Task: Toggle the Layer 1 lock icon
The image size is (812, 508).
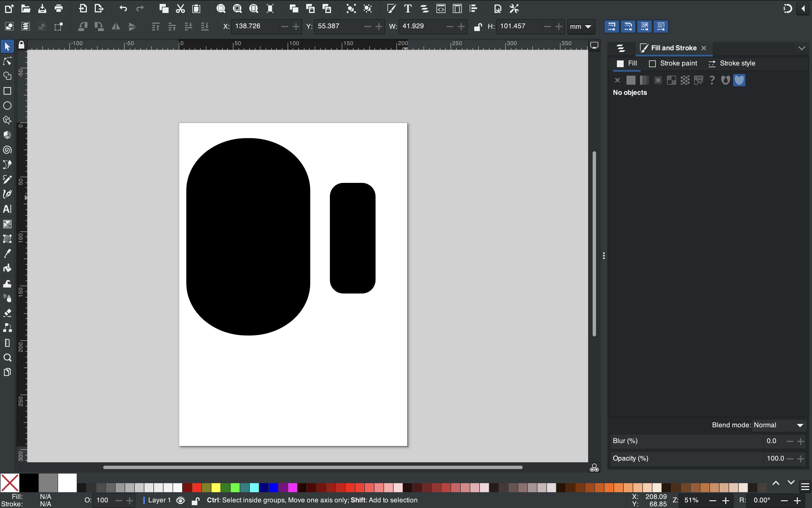Action: [195, 501]
